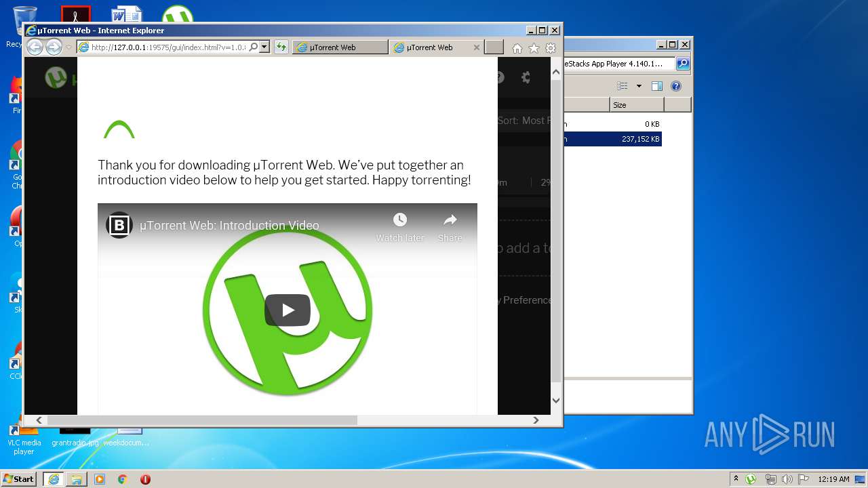Open Windows Explorer folder taskbar icon
This screenshot has width=868, height=488.
click(76, 479)
